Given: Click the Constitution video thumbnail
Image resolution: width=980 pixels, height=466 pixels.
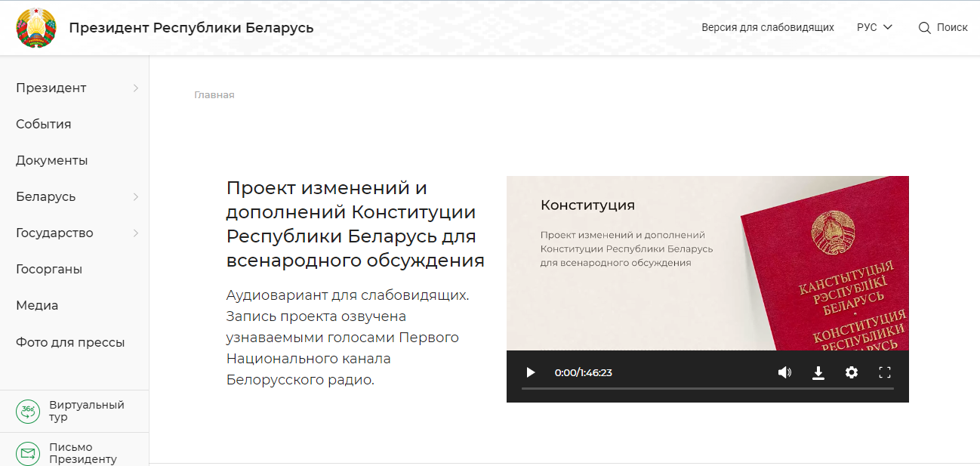Looking at the screenshot, I should (707, 263).
